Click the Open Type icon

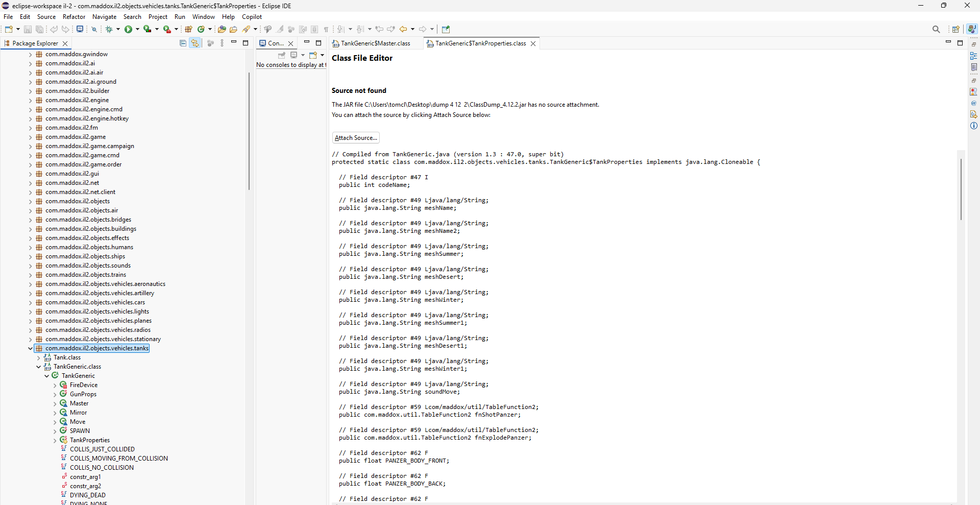[x=222, y=29]
